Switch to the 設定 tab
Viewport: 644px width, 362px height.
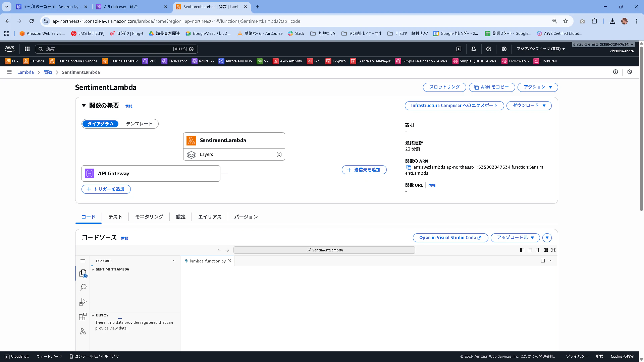tap(180, 217)
